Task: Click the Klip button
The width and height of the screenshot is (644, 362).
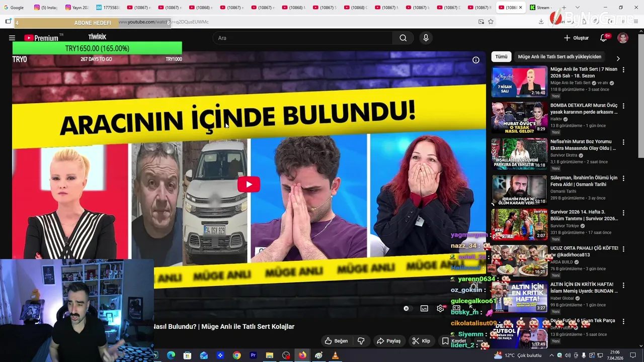Action: coord(421,341)
